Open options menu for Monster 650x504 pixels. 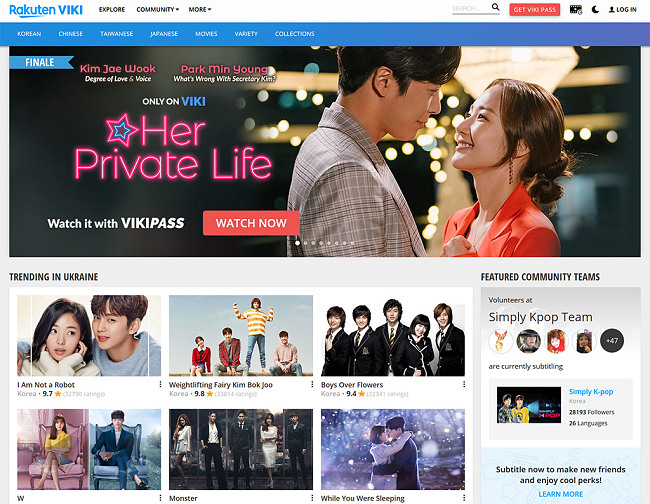[312, 498]
